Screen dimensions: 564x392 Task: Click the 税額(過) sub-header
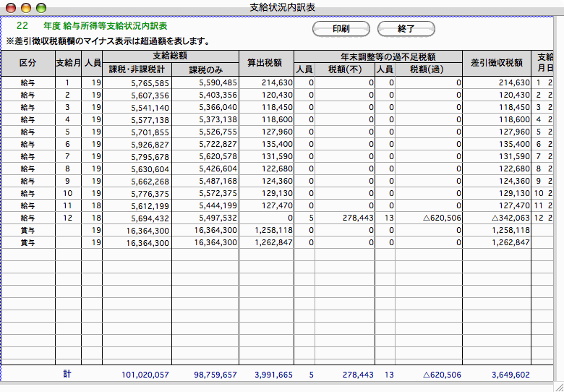(425, 69)
